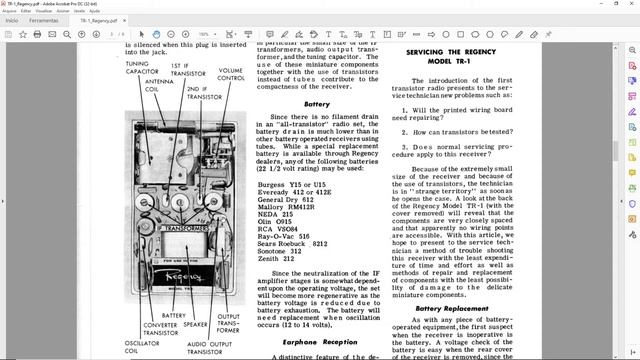The width and height of the screenshot is (640, 360).
Task: Zoom in with plus circle button
Action: click(x=186, y=35)
